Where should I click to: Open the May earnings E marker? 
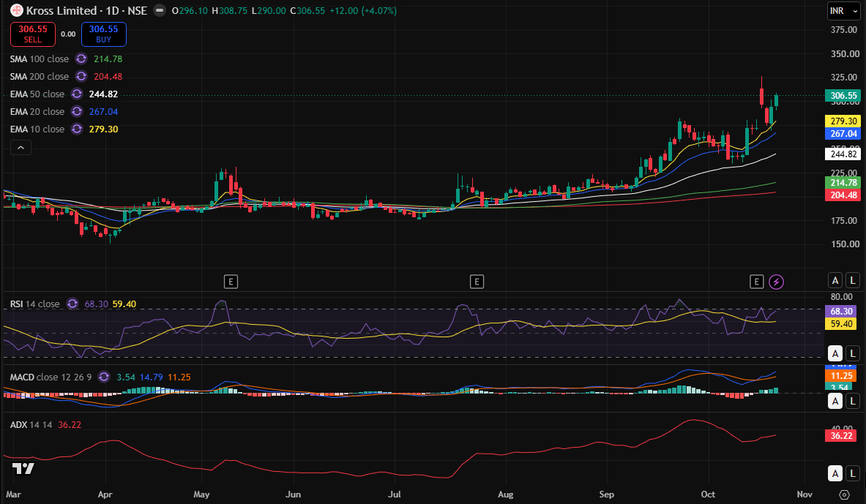[231, 282]
